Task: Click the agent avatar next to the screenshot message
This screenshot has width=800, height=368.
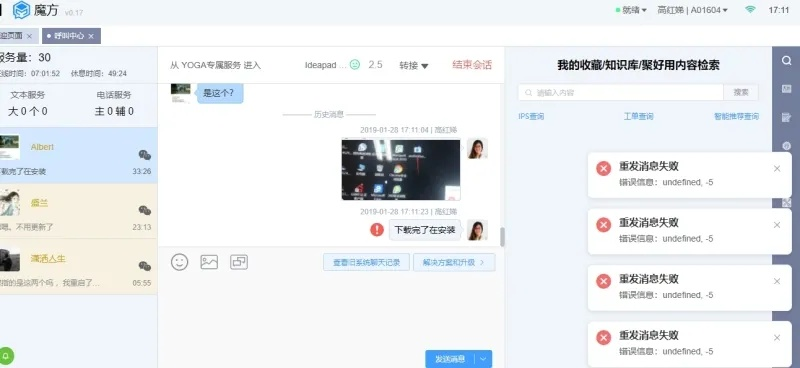Action: (x=477, y=149)
